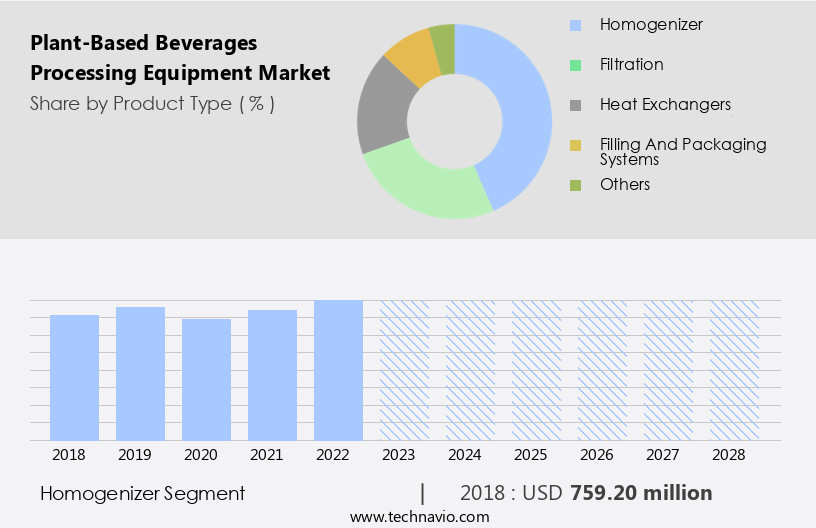Click the Filtration green legend swatch

[575, 65]
